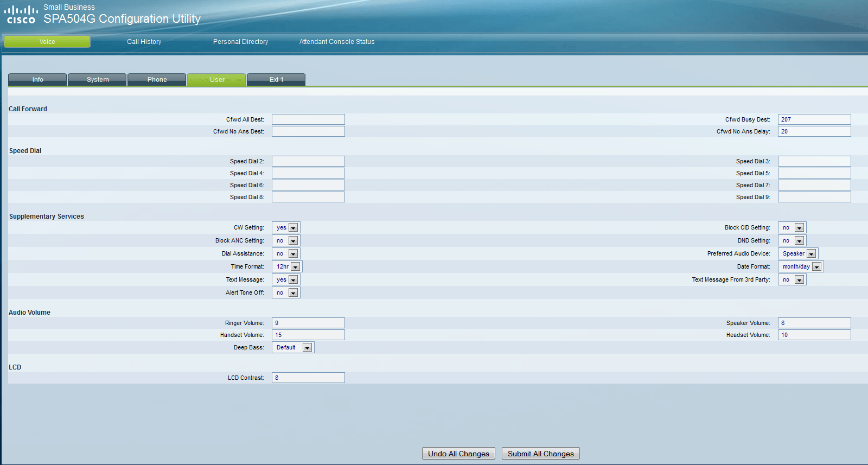This screenshot has height=465, width=868.
Task: Switch to Call History tab
Action: point(144,42)
